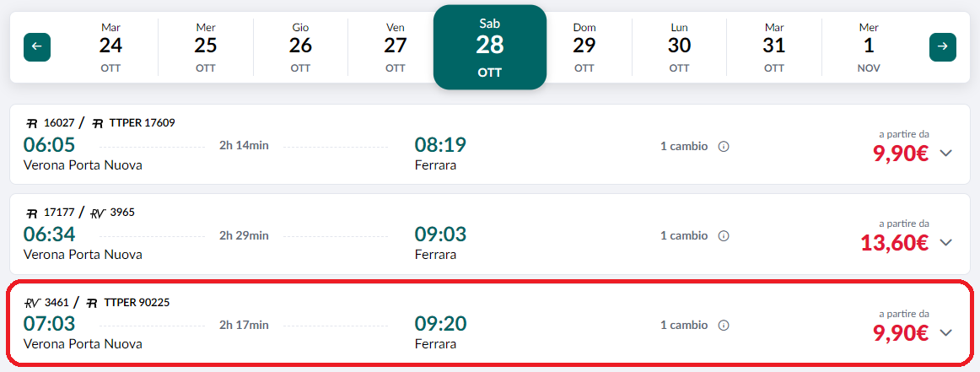Click the 13,60€ price of 06:34 train
Image resolution: width=980 pixels, height=372 pixels.
pos(894,243)
